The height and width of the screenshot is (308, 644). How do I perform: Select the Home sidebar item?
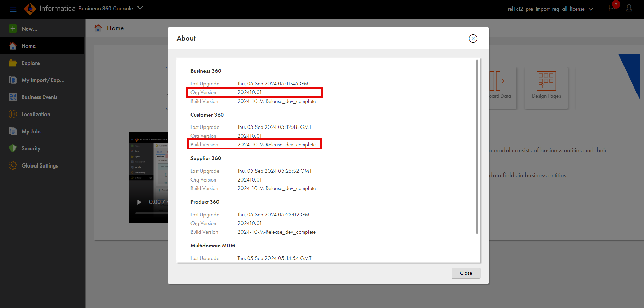point(42,46)
